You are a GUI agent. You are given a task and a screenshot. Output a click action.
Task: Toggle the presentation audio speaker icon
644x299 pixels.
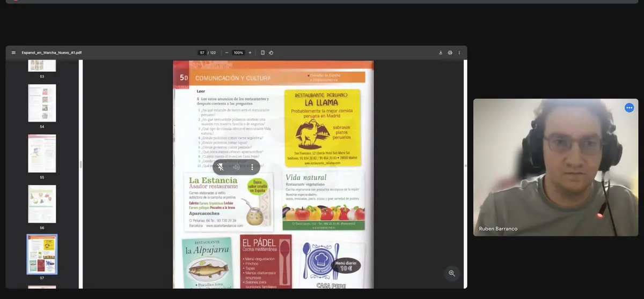coord(236,167)
